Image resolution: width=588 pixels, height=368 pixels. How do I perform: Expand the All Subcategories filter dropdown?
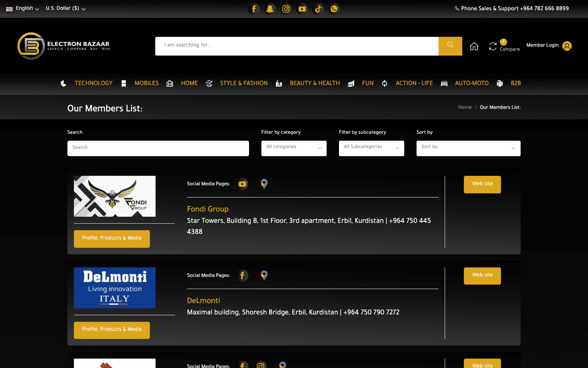[x=372, y=148]
